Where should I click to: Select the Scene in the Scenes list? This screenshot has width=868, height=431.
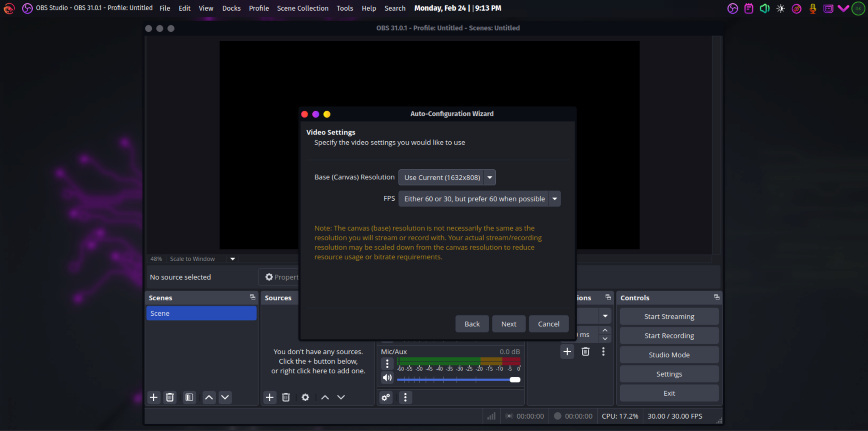[201, 313]
